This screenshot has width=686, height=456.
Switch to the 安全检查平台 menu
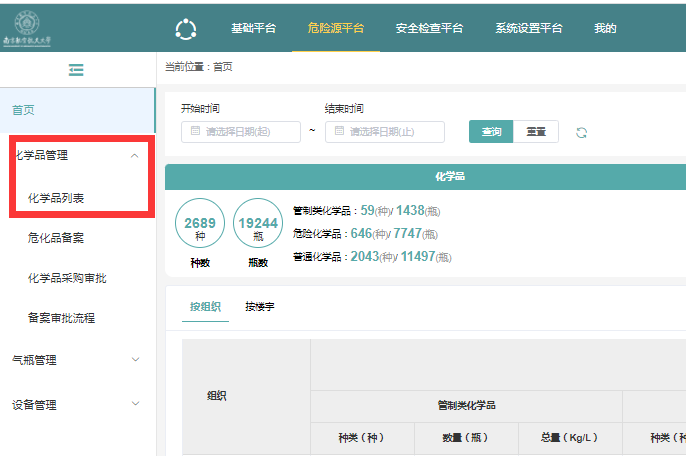tap(429, 28)
